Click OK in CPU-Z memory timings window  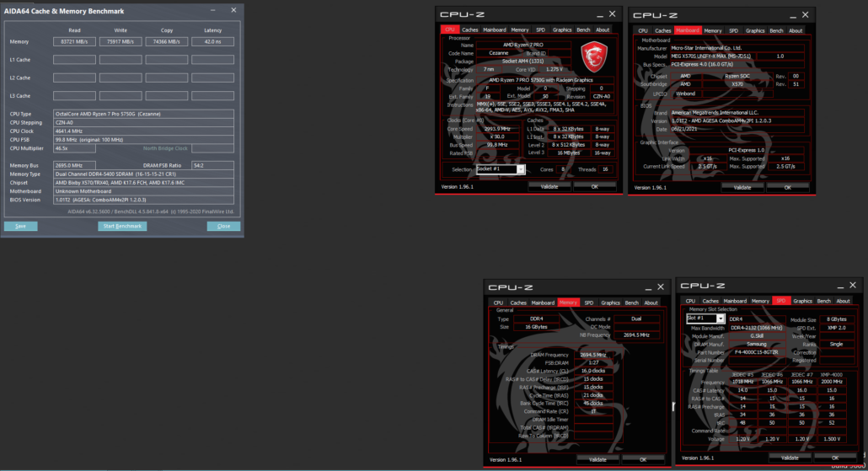(x=643, y=459)
